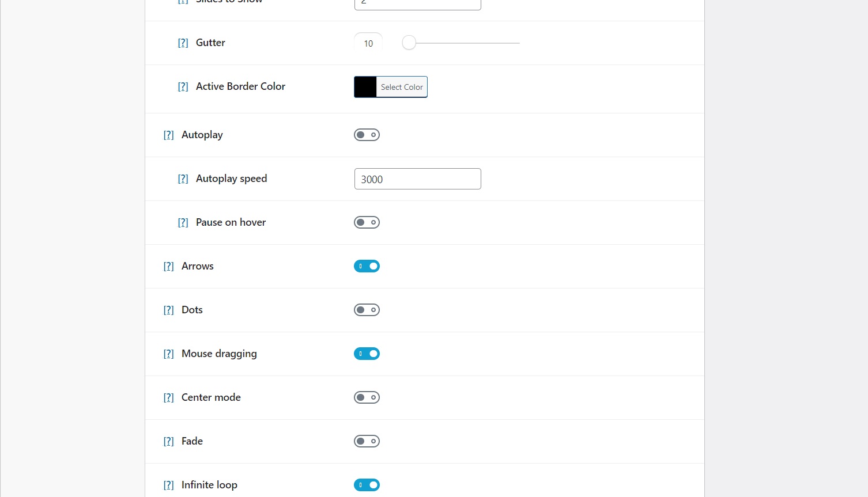Show help for Mouse dragging option

tap(168, 354)
